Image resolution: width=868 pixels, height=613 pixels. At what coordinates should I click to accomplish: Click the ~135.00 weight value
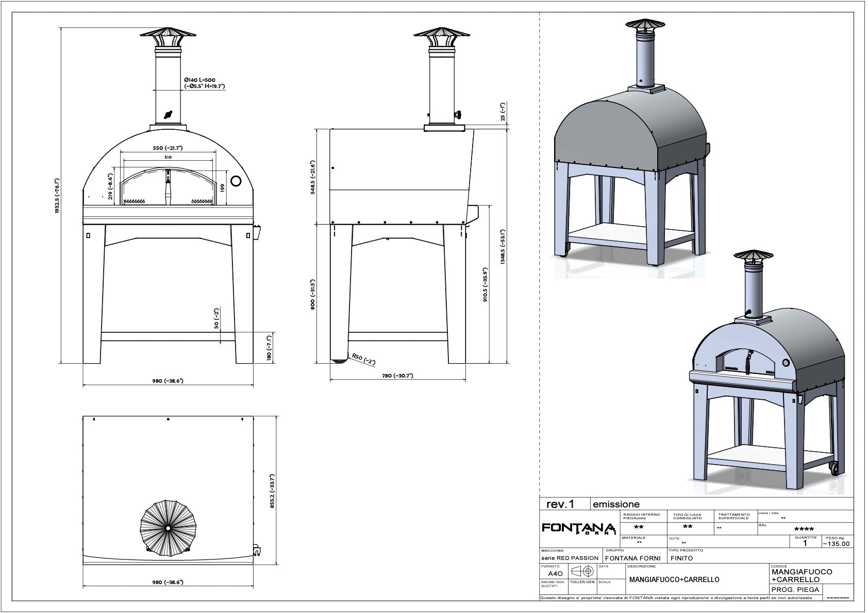(x=836, y=543)
